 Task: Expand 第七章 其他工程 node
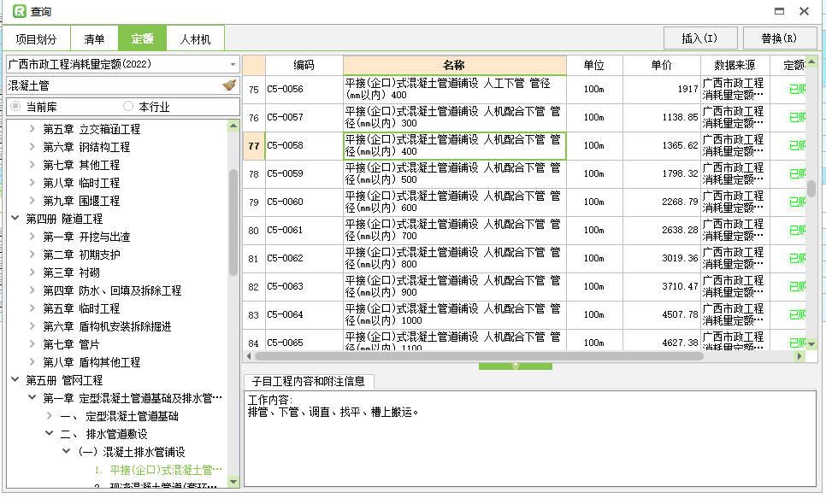point(32,164)
